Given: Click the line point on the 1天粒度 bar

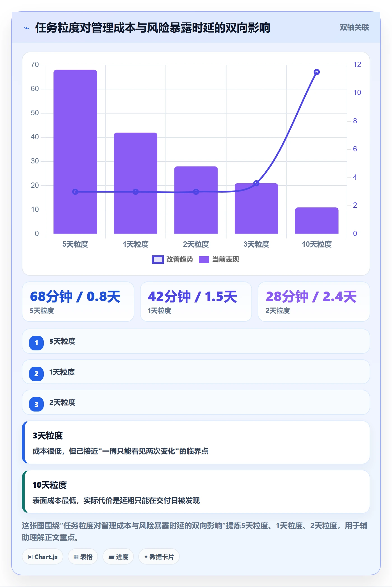Looking at the screenshot, I should pos(136,192).
